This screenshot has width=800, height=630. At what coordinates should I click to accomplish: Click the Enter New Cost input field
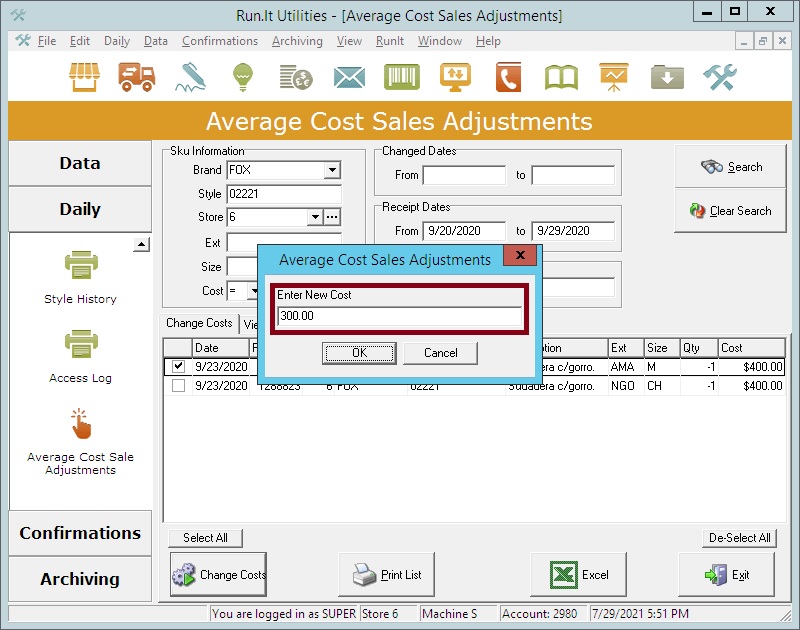coord(399,316)
